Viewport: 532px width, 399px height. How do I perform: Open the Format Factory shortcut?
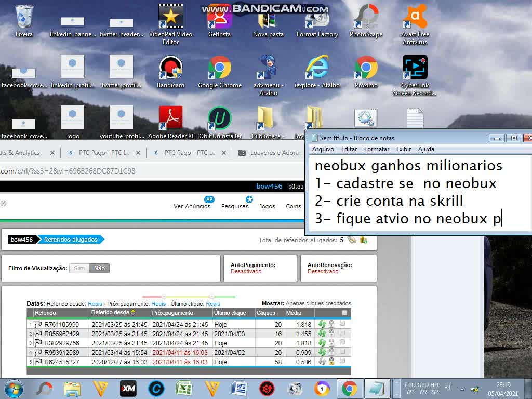point(317,21)
